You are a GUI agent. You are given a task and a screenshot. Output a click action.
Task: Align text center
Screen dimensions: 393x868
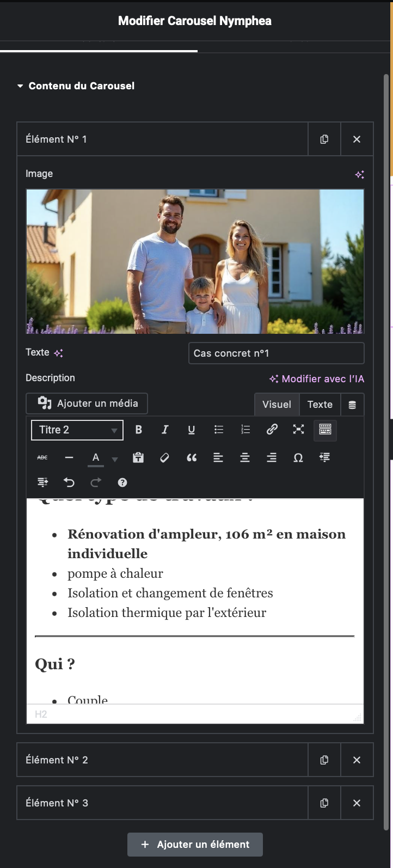[x=245, y=457]
